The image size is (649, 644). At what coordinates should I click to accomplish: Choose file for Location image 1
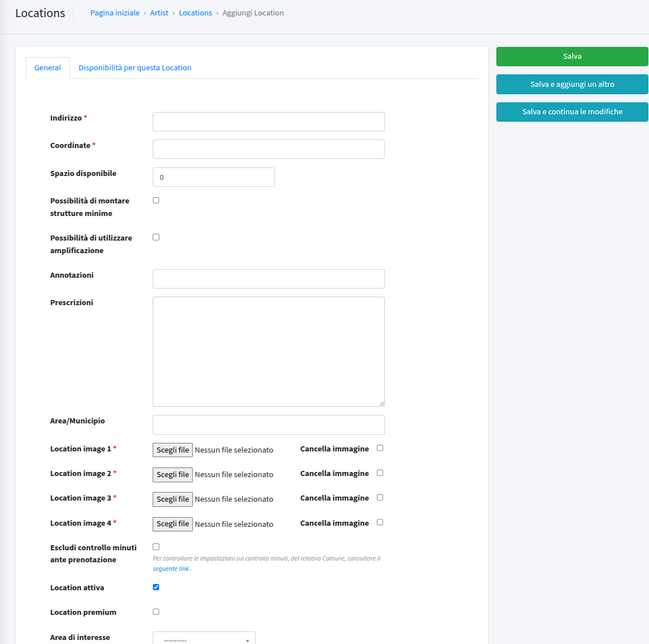[x=173, y=450]
